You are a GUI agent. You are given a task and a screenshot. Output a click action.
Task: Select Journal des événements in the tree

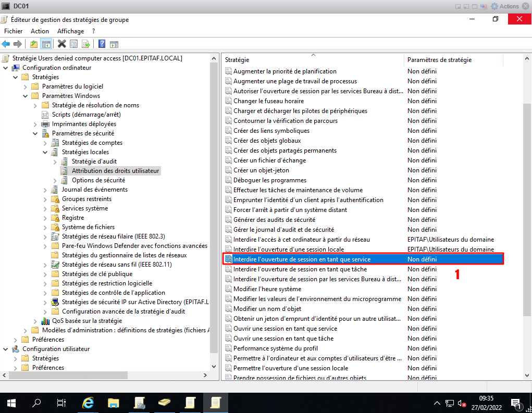pos(94,190)
